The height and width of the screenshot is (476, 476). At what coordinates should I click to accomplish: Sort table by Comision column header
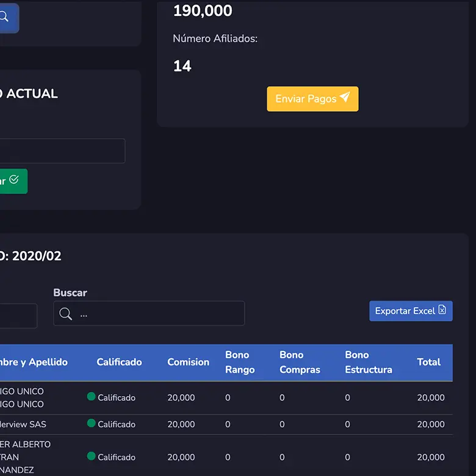[x=188, y=362]
